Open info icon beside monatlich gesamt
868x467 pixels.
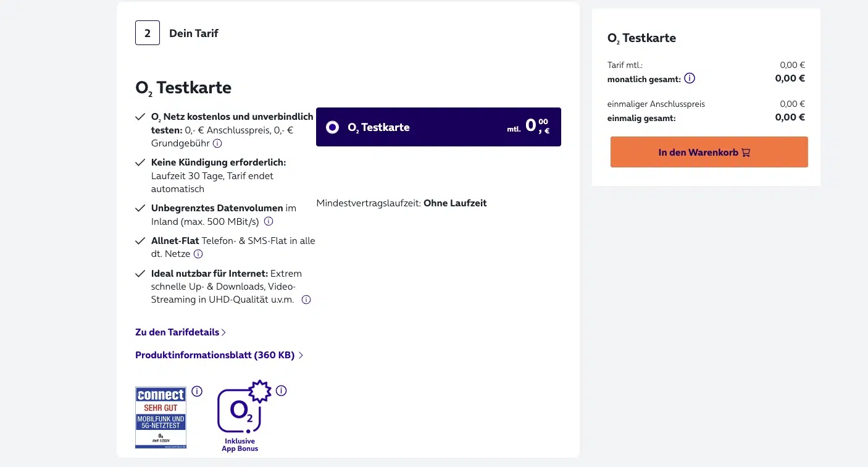pos(690,78)
